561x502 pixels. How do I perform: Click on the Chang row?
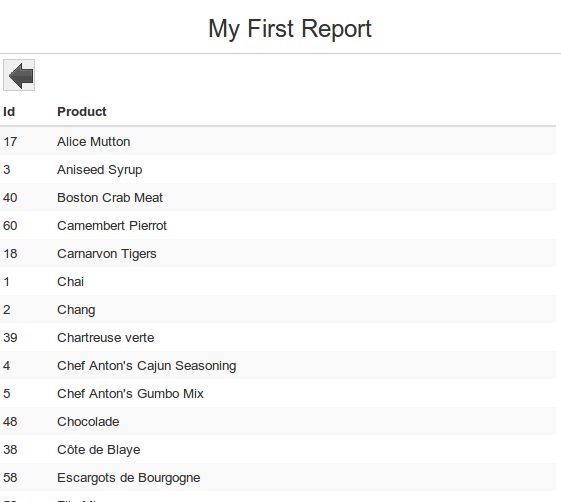tap(278, 310)
